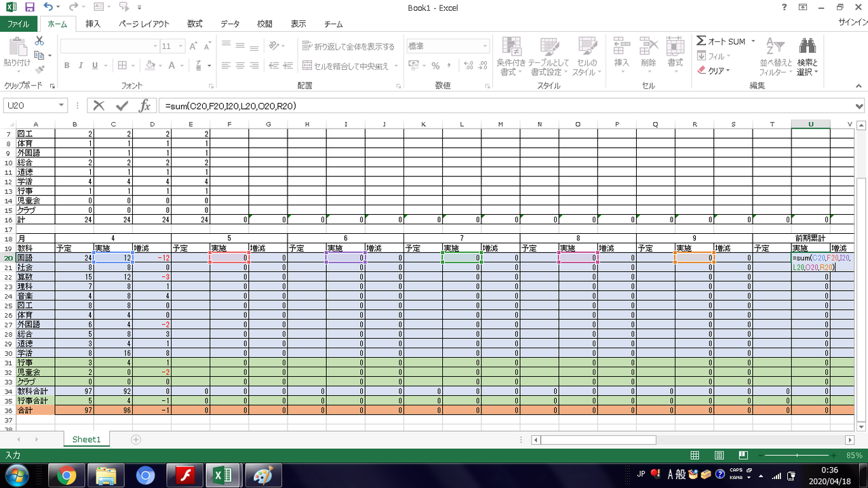Click the Cut scissors icon
Image resolution: width=868 pixels, height=488 pixels.
(x=39, y=41)
